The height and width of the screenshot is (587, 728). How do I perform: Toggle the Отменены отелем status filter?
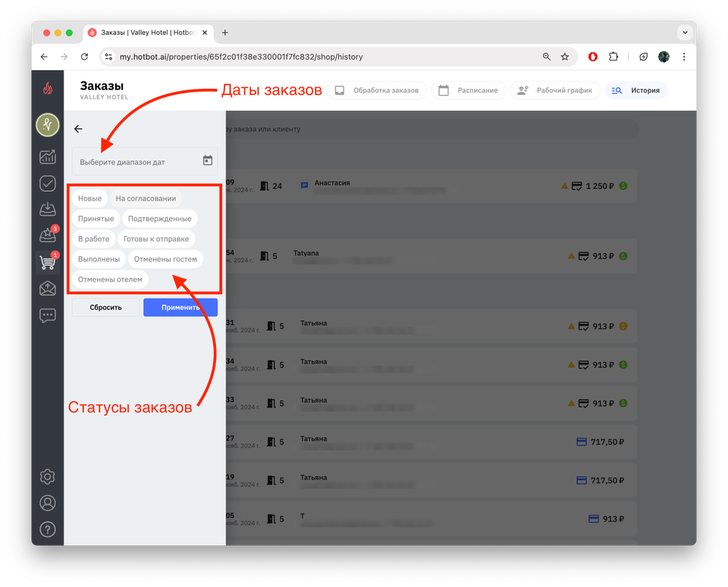110,279
